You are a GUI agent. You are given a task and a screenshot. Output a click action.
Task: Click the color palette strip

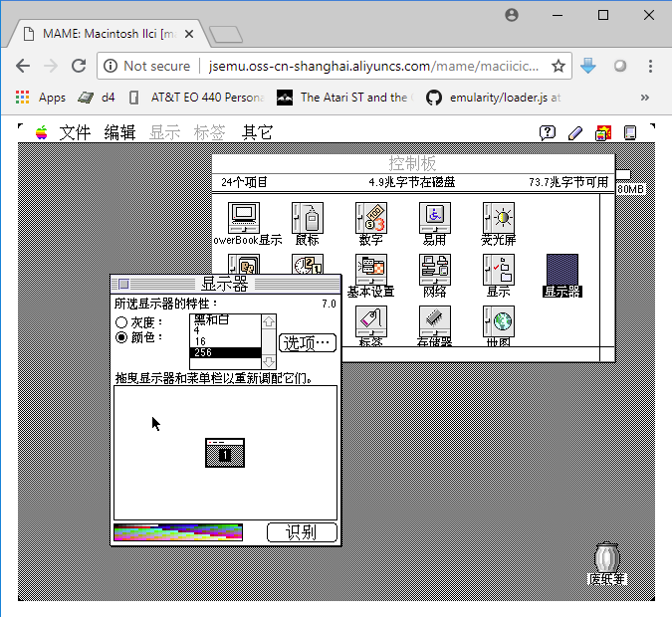pyautogui.click(x=186, y=532)
